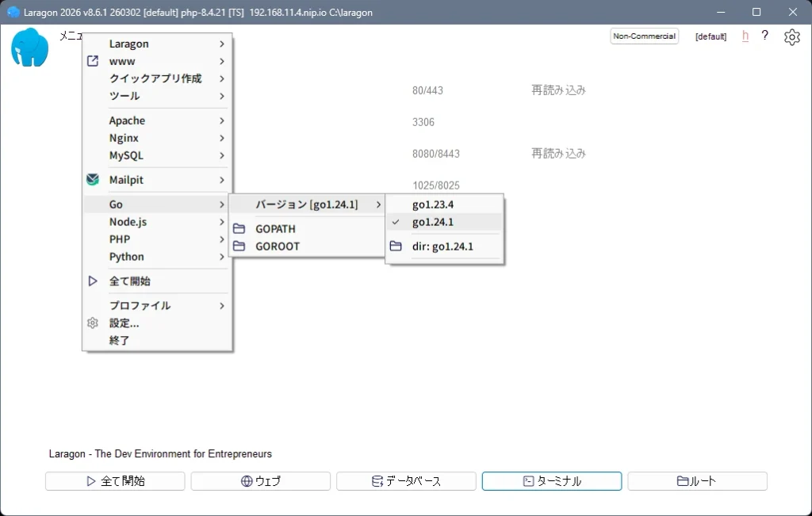
Task: Expand the バージョン submenu arrow
Action: (378, 204)
